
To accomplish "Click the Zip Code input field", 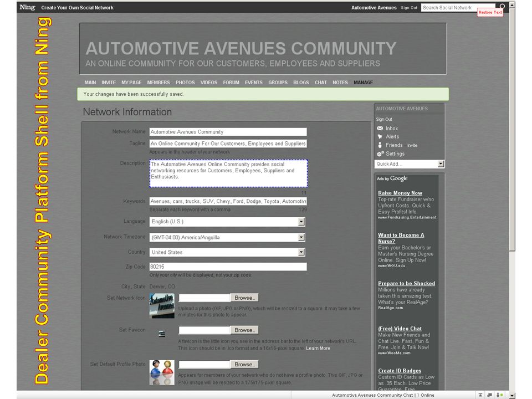I will pos(228,267).
